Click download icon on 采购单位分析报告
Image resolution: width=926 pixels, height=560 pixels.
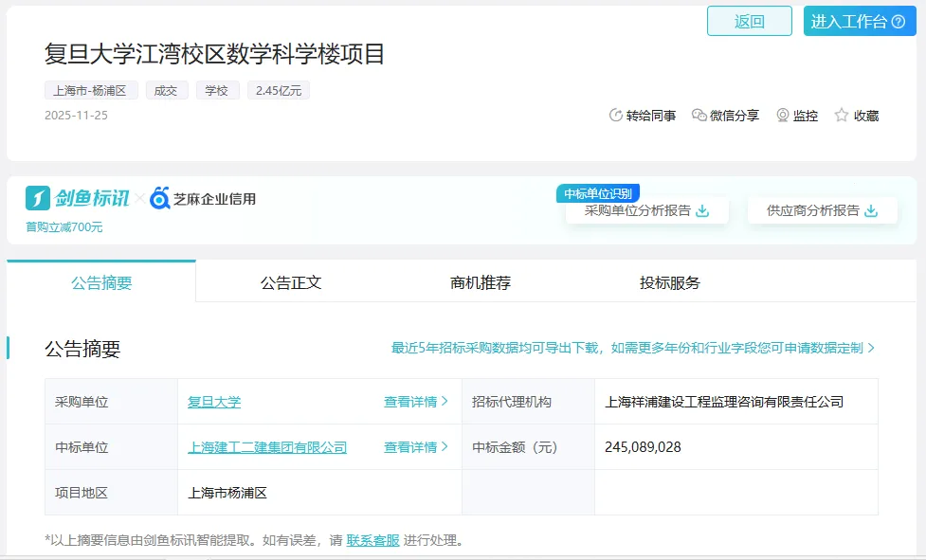pos(702,211)
